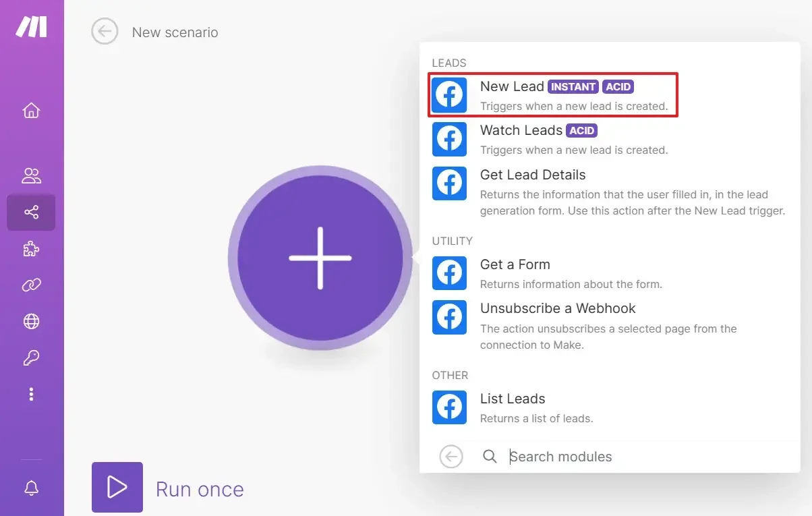Open notifications bell icon
Screen dimensions: 812x516
(x=31, y=488)
